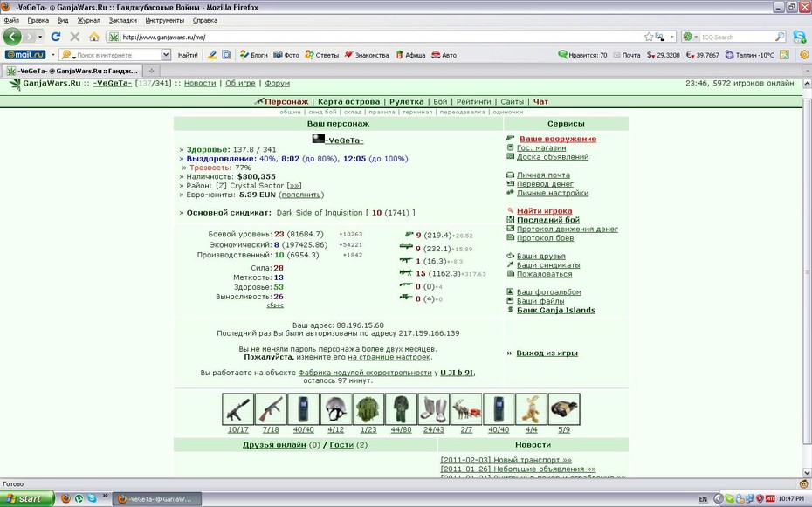
Task: Open the assault rifle inventory item
Action: point(271,409)
